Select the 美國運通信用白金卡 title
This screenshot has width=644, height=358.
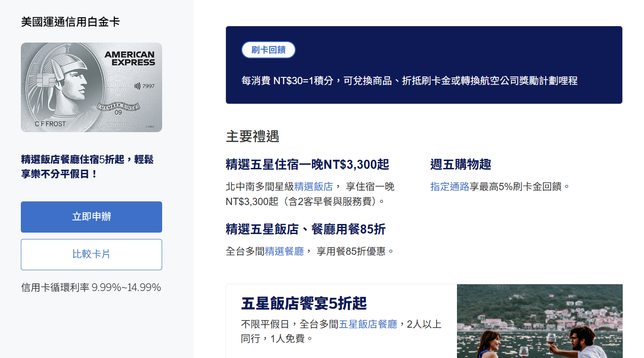pos(70,22)
